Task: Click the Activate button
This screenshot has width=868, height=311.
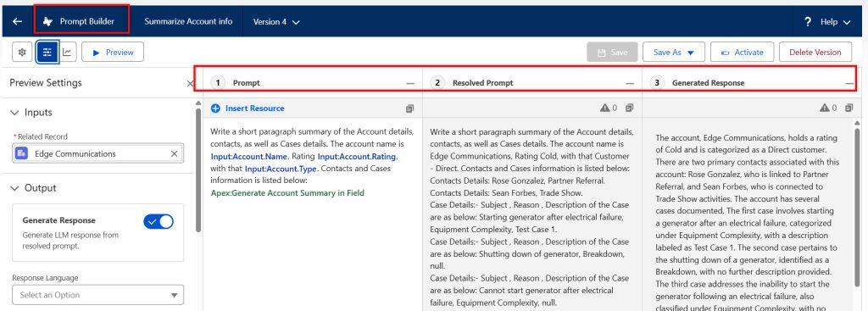Action: click(742, 52)
